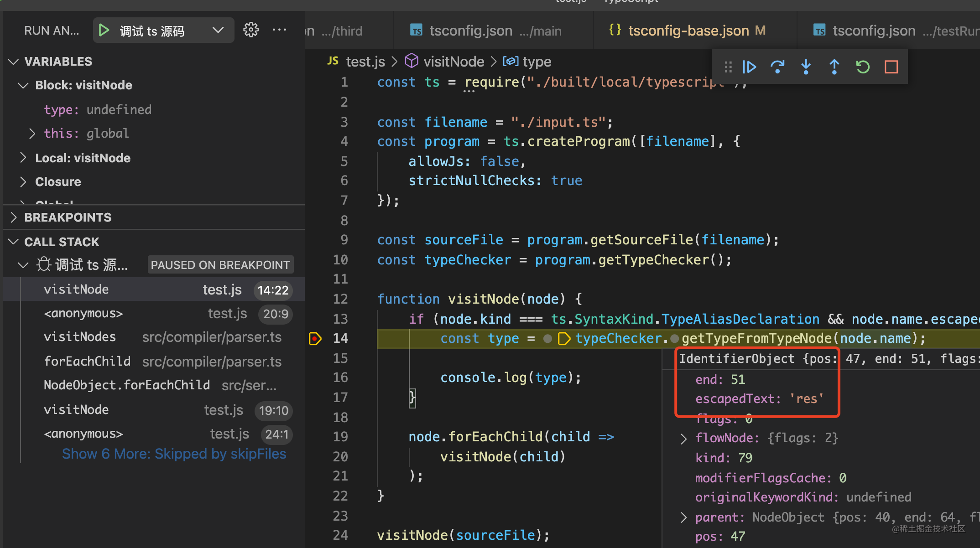Image resolution: width=980 pixels, height=548 pixels.
Task: Click the debug Step Into arrow
Action: [806, 67]
